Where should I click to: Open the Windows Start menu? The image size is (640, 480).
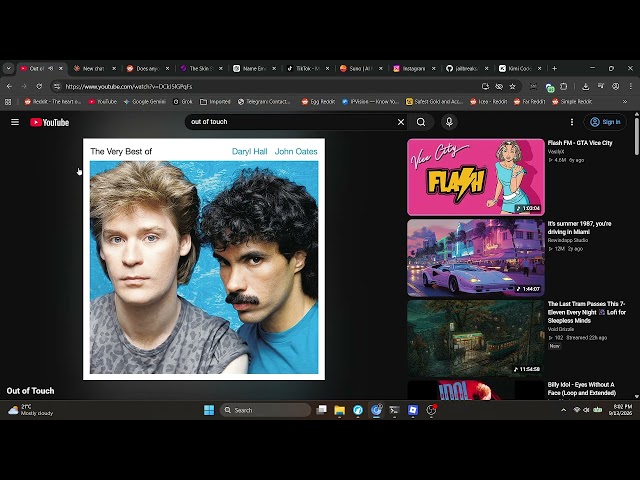pyautogui.click(x=209, y=410)
